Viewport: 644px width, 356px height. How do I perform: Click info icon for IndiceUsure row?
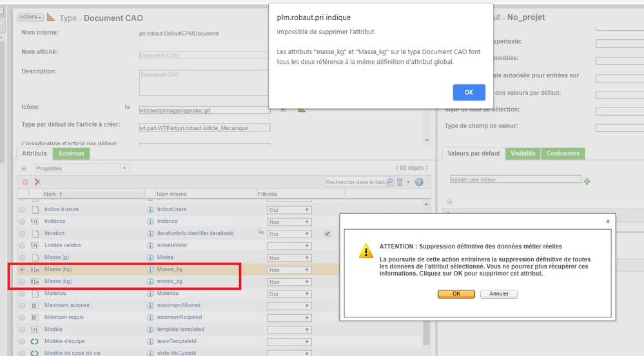pos(150,210)
